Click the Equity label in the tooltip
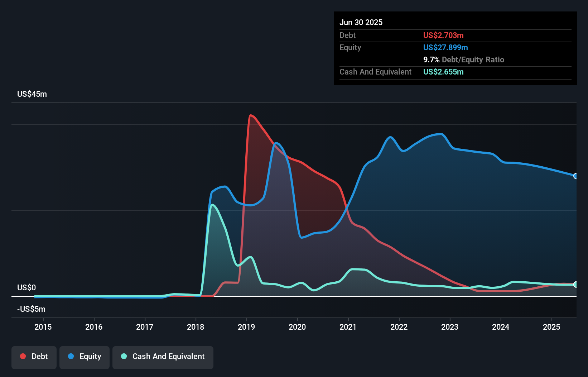Viewport: 588px width, 377px height. [350, 47]
